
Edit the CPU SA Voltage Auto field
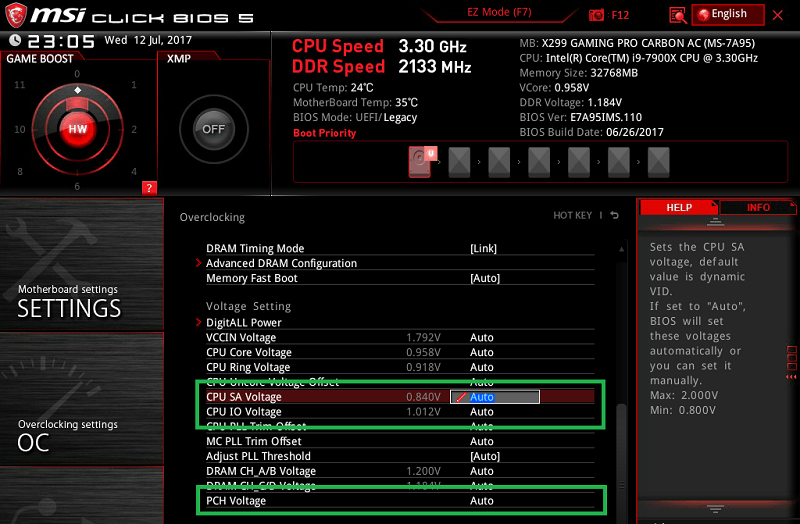coord(494,397)
